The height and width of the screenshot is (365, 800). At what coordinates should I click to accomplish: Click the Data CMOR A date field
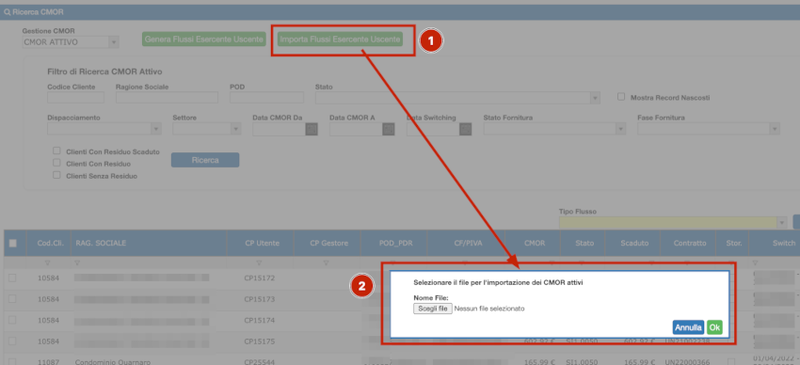tap(356, 129)
